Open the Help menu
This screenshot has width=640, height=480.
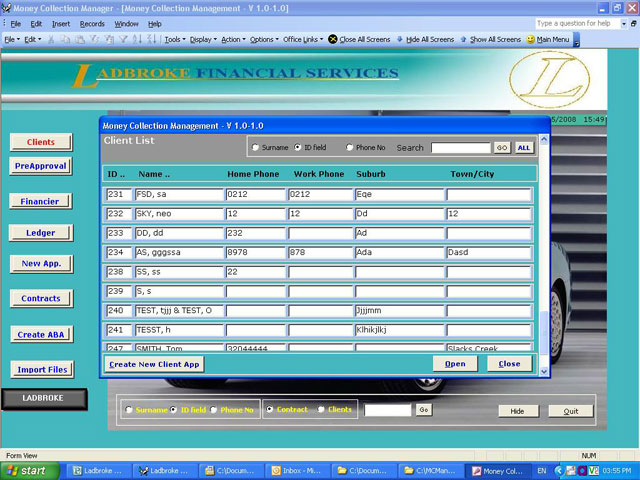tap(155, 24)
